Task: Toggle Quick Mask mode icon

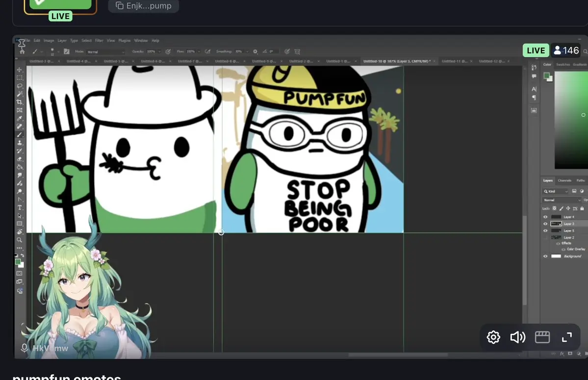Action: point(20,273)
